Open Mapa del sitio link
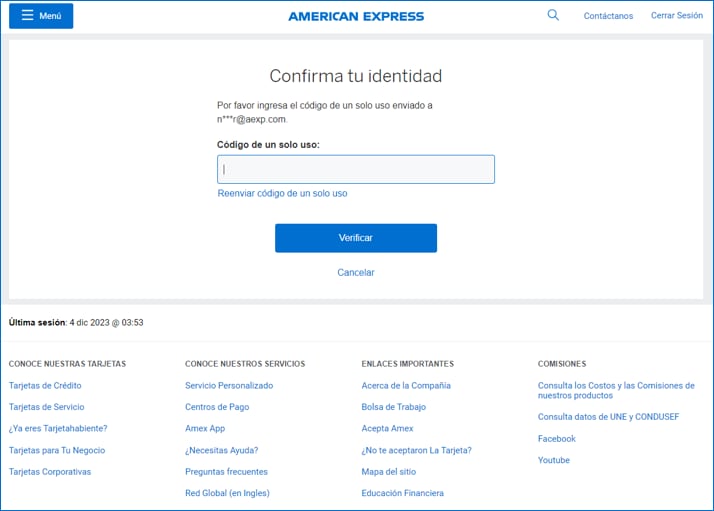This screenshot has height=511, width=714. [x=388, y=471]
